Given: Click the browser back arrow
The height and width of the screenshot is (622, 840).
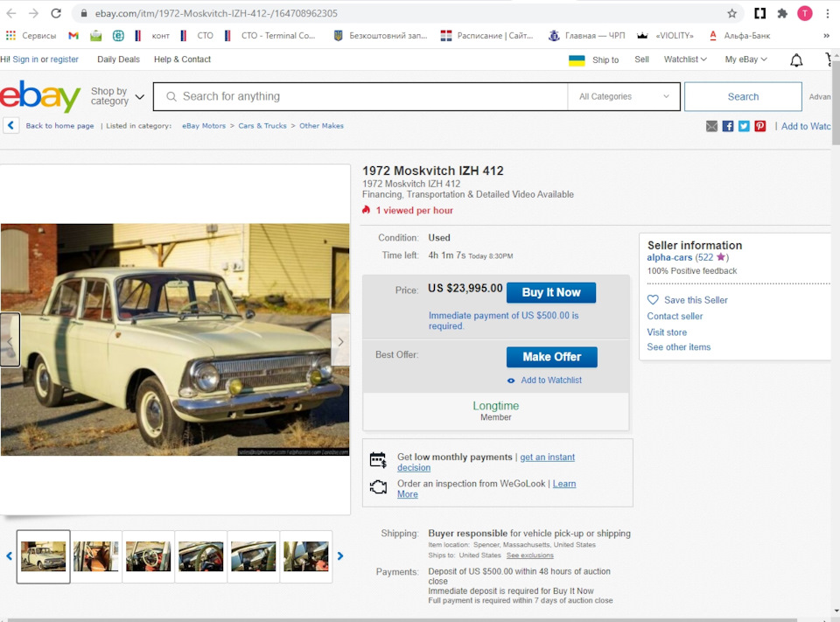Looking at the screenshot, I should 10,13.
